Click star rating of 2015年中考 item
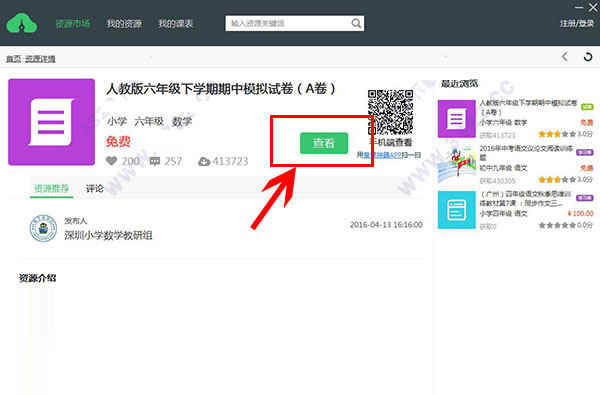The height and width of the screenshot is (395, 600). (557, 180)
